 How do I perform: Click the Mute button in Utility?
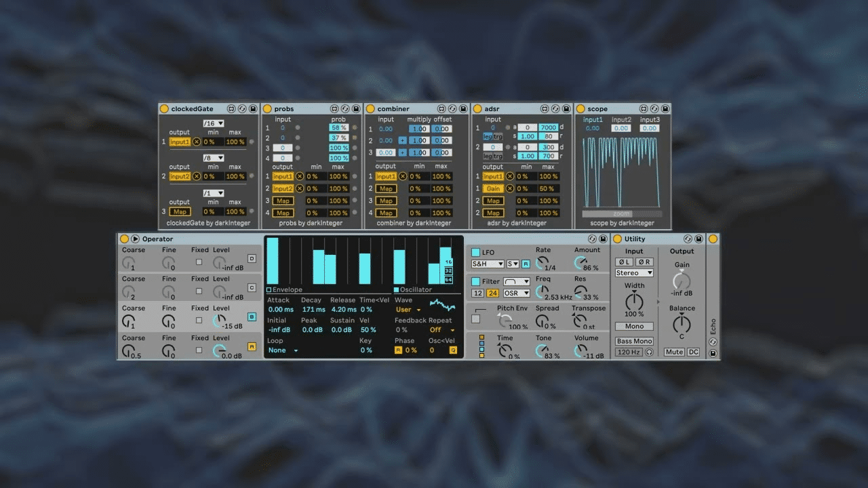pos(674,352)
